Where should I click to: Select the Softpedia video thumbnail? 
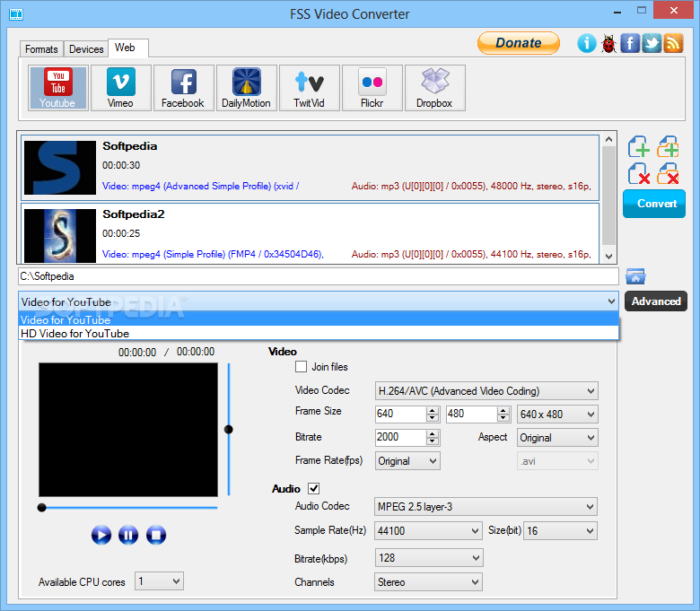tap(60, 168)
